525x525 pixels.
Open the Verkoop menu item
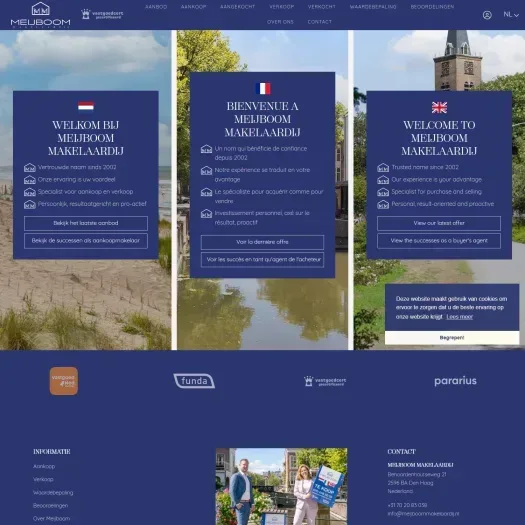pos(282,7)
